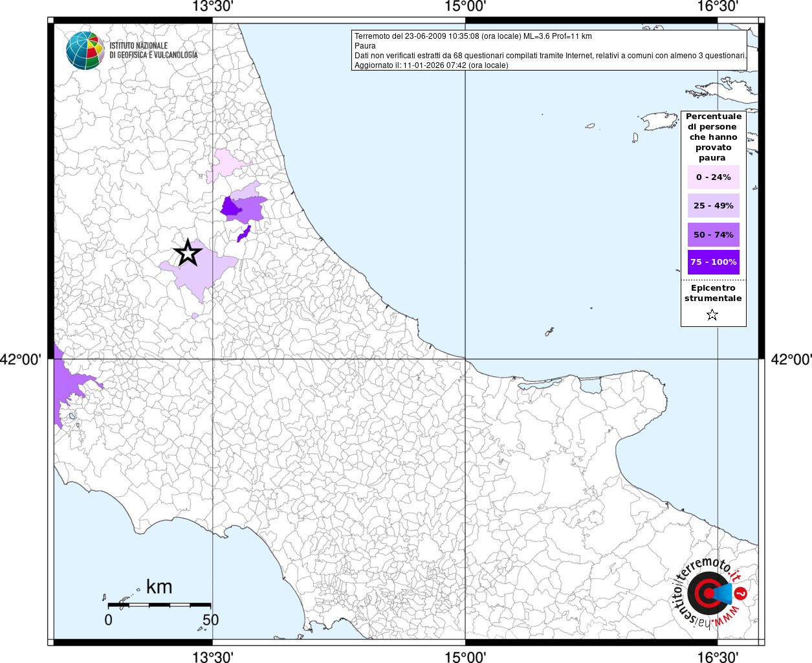Click the 'Epicentro strumentale' legend label
The image size is (812, 663).
pyautogui.click(x=713, y=293)
